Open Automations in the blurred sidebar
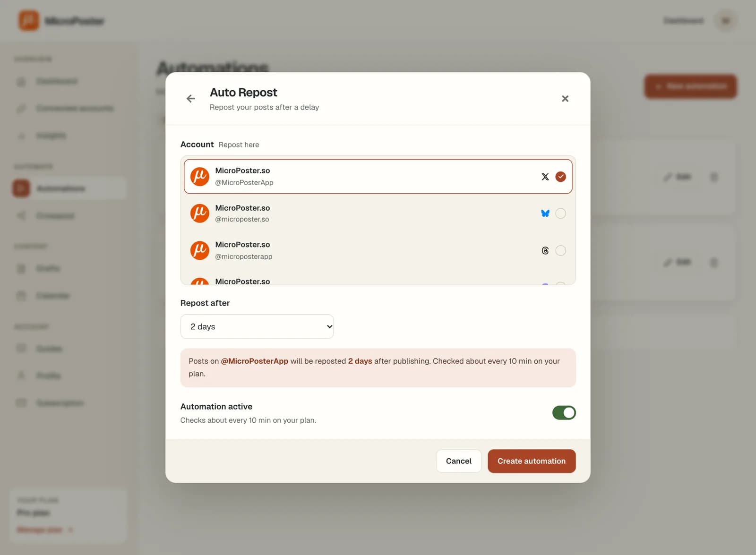This screenshot has height=555, width=756. tap(69, 188)
